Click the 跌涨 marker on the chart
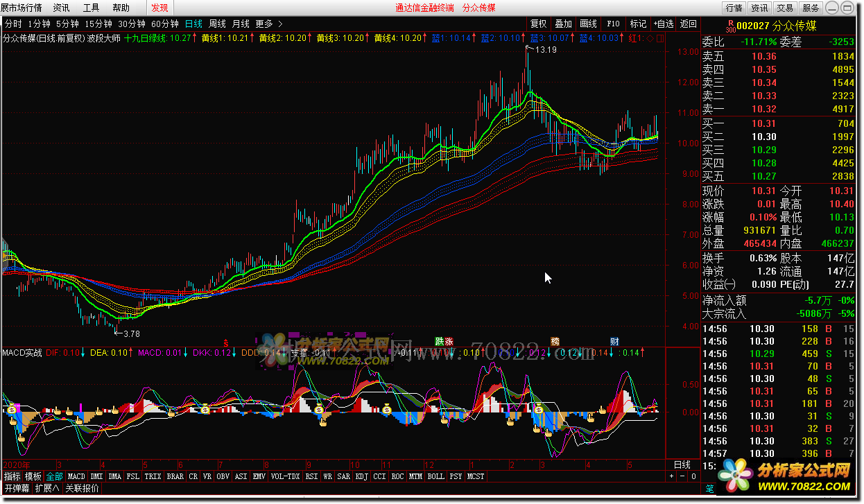 [444, 341]
